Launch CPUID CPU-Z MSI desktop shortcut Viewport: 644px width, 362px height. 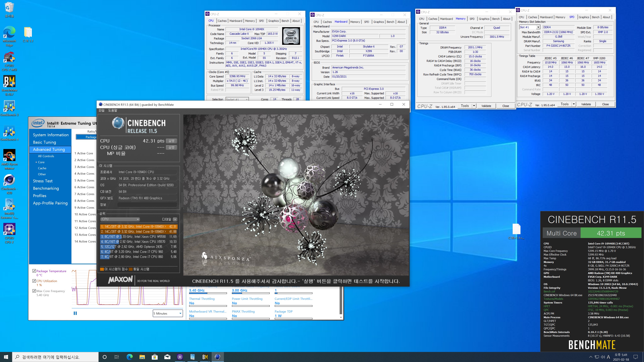[9, 62]
